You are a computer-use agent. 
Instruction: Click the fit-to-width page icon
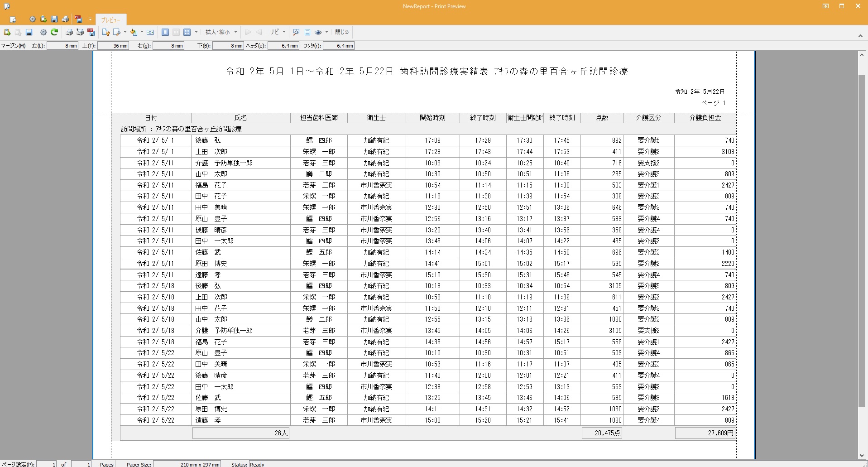[150, 32]
